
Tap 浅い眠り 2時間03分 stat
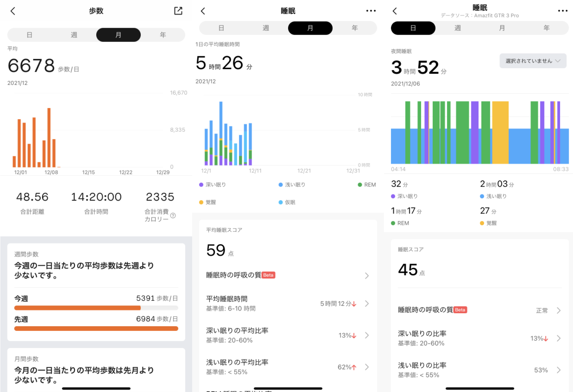[x=497, y=189]
